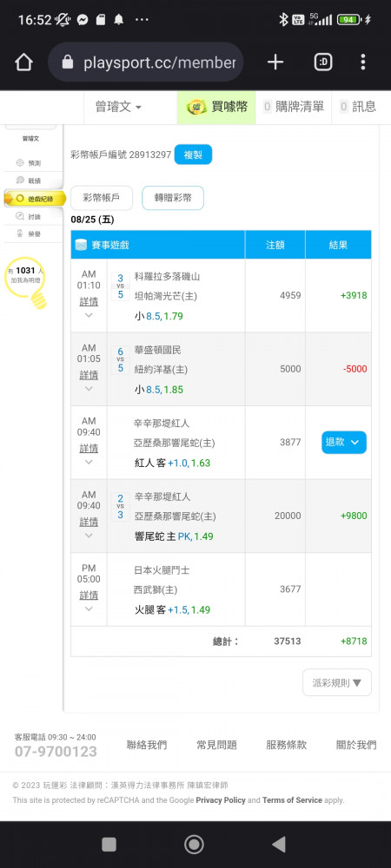Viewport: 391px width, 868px height.
Task: Expand chevron in the 響尾蛇 主 PK row
Action: (89, 536)
